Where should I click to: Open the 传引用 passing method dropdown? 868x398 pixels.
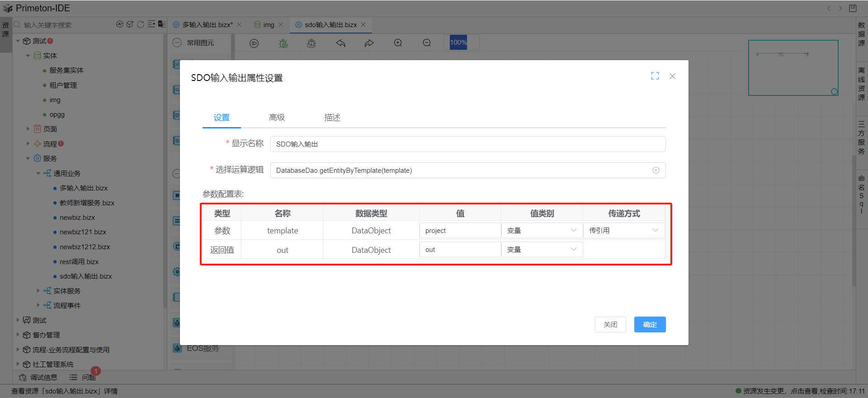tap(623, 231)
